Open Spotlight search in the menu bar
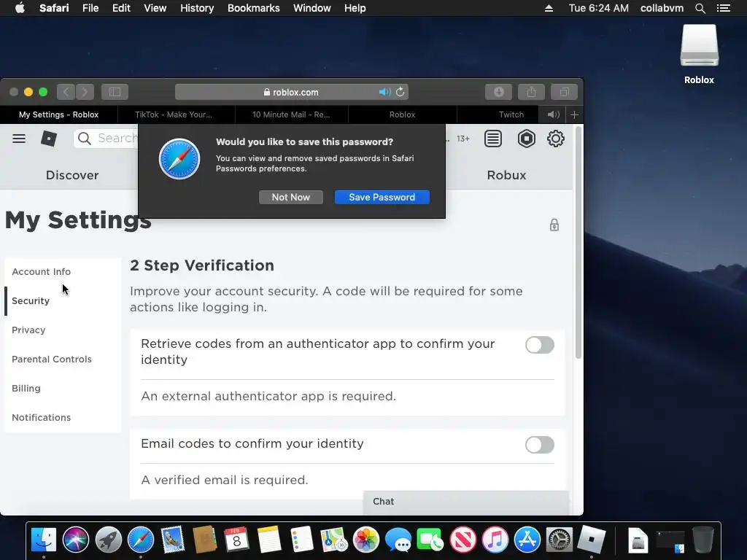This screenshot has height=560, width=747. point(700,8)
